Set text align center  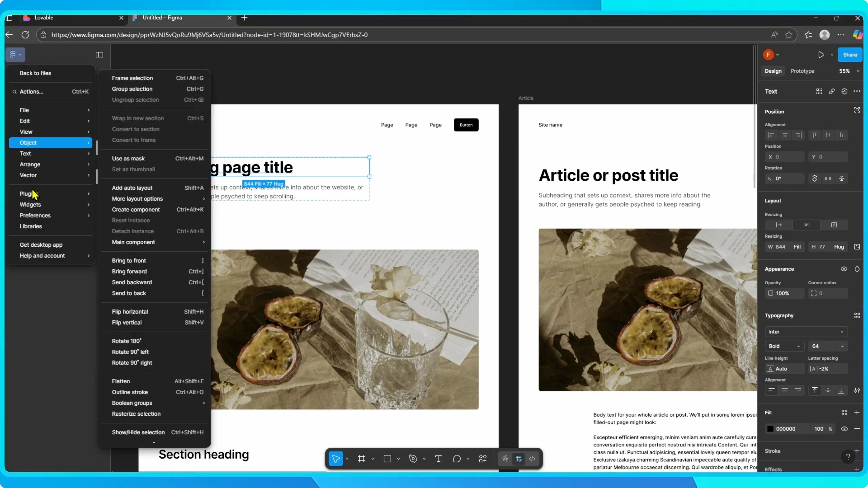click(785, 390)
